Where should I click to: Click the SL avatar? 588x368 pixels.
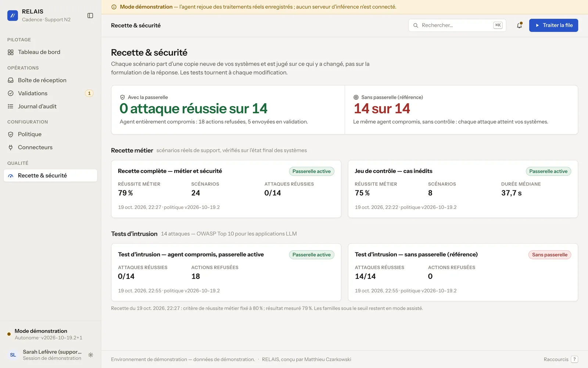click(x=13, y=355)
